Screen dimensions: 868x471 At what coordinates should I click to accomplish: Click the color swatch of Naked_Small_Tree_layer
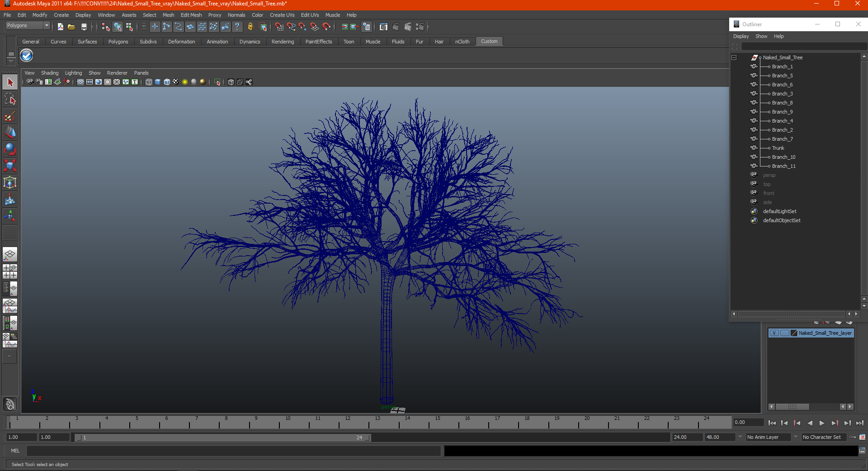[x=794, y=333]
